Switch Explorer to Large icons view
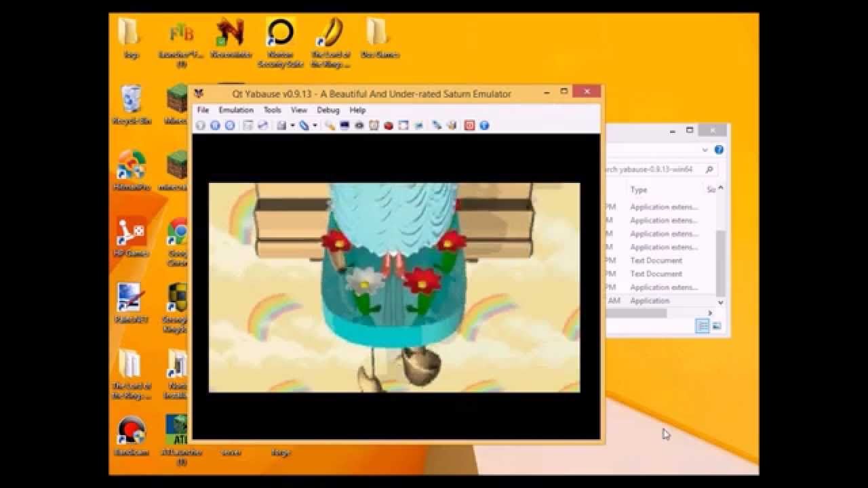Viewport: 868px width, 488px height. pyautogui.click(x=717, y=327)
